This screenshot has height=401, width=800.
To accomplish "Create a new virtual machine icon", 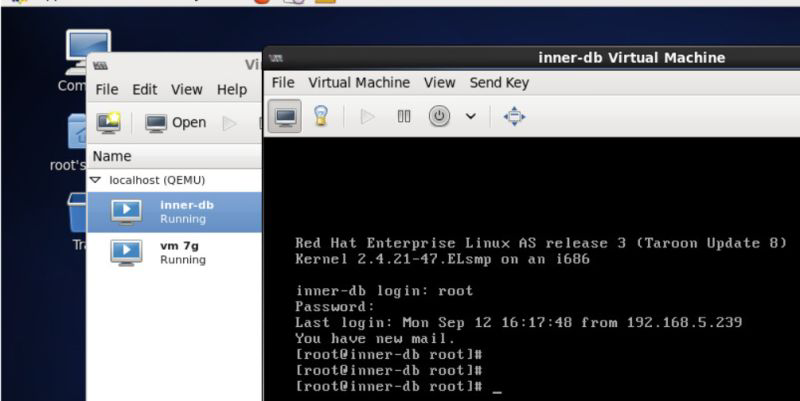I will click(x=109, y=123).
